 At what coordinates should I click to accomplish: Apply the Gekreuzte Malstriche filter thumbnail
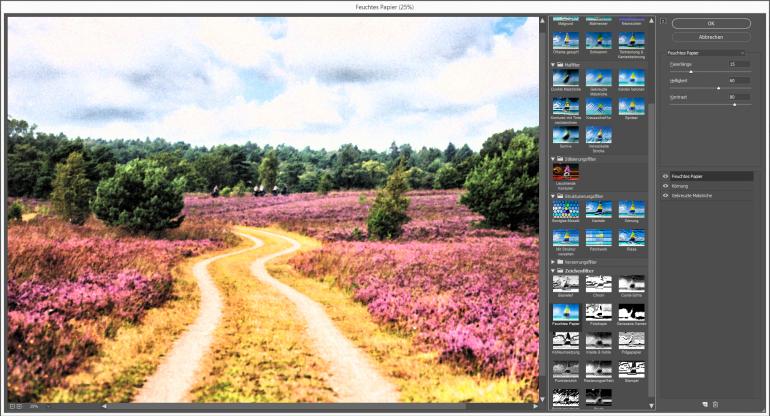(599, 78)
